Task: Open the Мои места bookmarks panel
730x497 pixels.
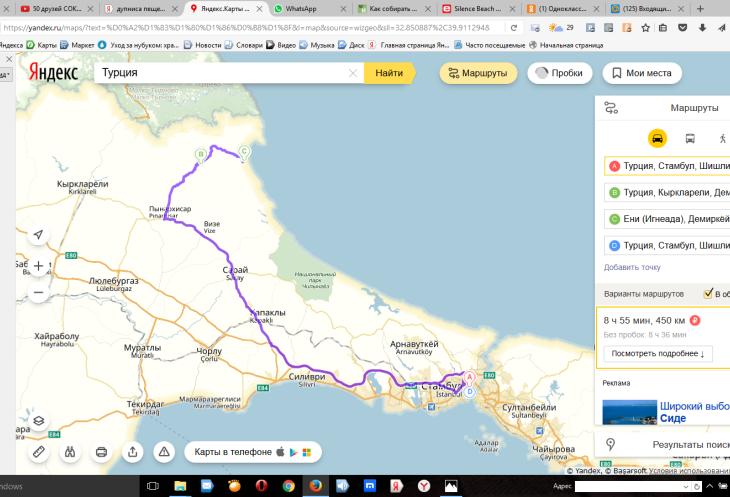Action: [642, 73]
